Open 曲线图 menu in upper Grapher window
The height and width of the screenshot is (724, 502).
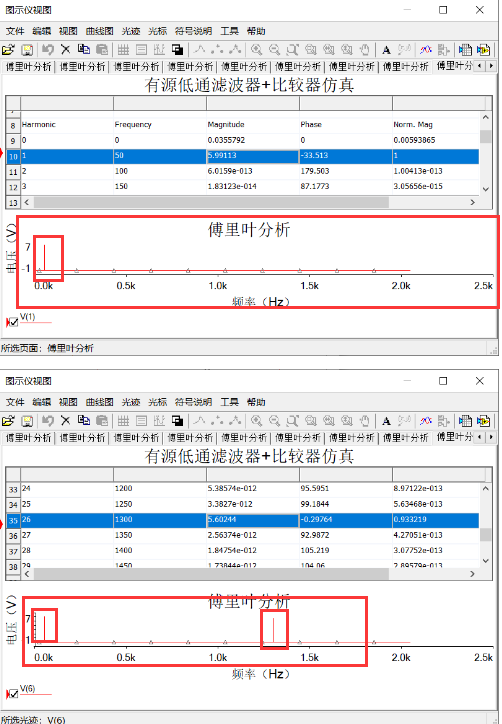coord(99,31)
